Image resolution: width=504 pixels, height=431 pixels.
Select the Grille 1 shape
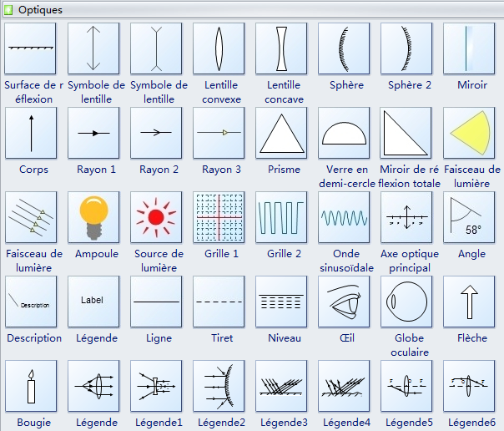(x=219, y=217)
